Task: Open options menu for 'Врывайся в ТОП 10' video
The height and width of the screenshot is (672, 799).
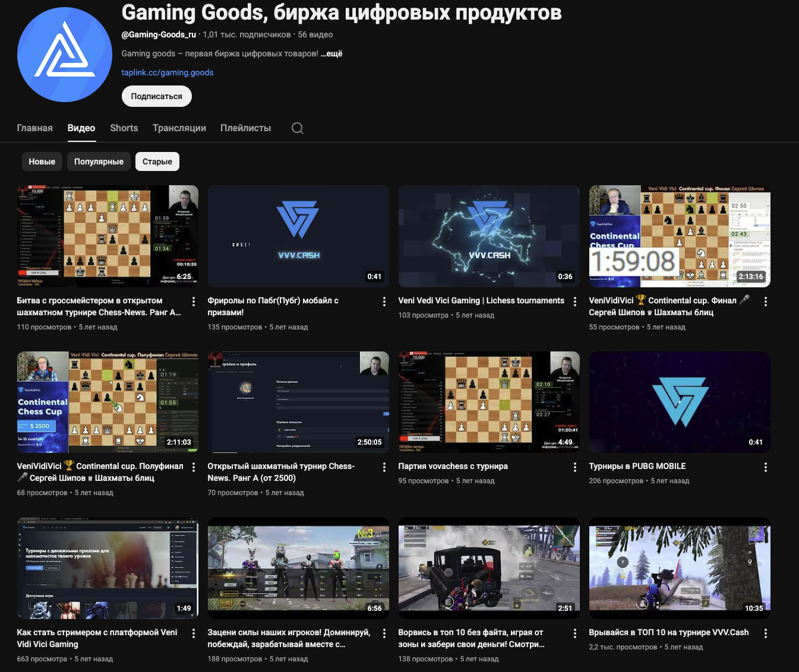Action: (766, 633)
